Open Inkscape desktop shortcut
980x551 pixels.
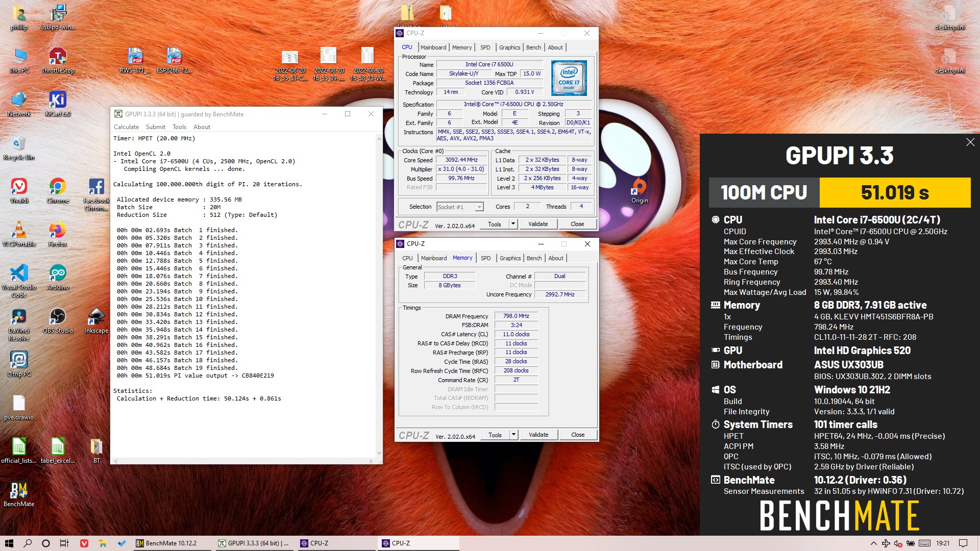96,320
